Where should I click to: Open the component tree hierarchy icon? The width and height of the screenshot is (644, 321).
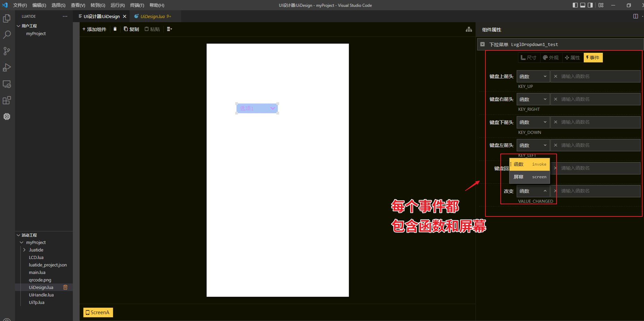tap(468, 29)
